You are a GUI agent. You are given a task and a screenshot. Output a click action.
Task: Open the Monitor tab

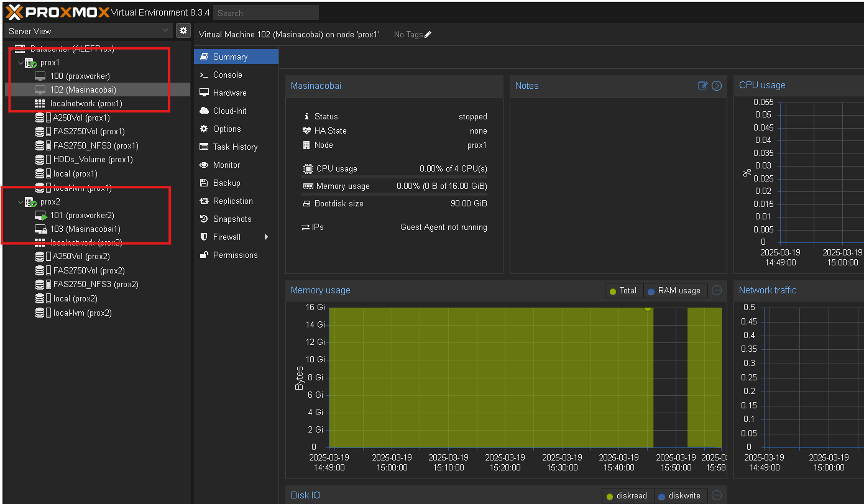236,165
